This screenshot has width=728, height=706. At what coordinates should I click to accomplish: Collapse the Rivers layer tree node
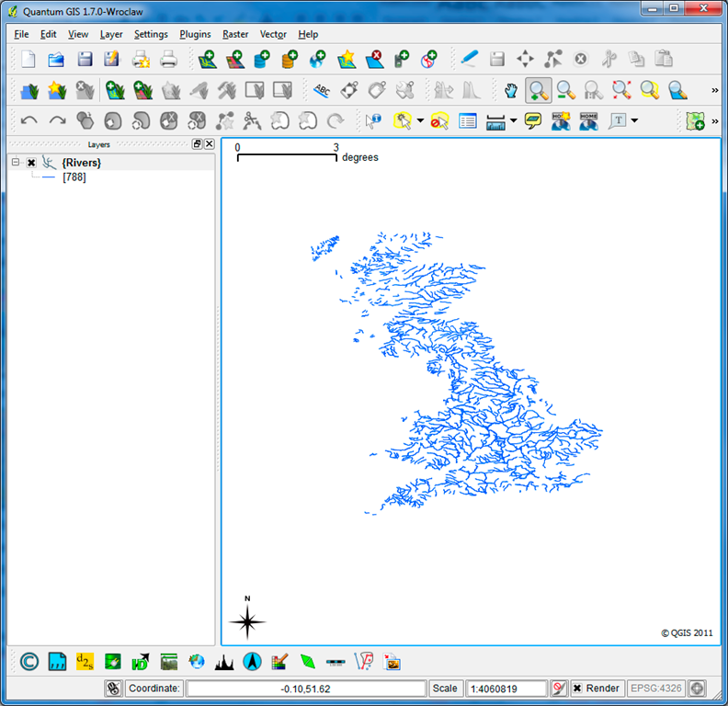(16, 162)
